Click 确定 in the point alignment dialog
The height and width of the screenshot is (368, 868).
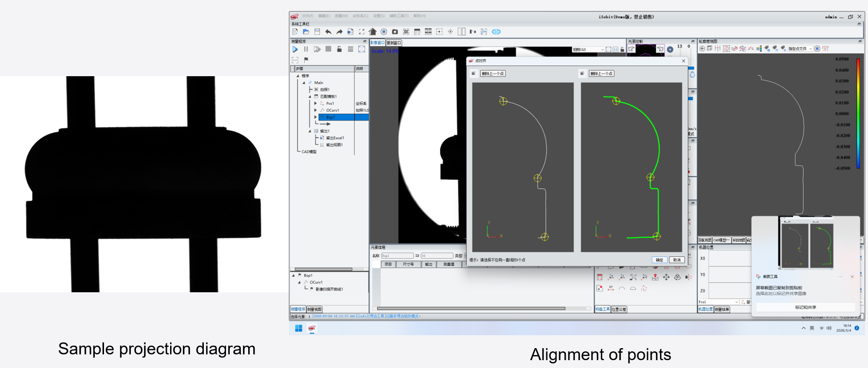point(659,260)
